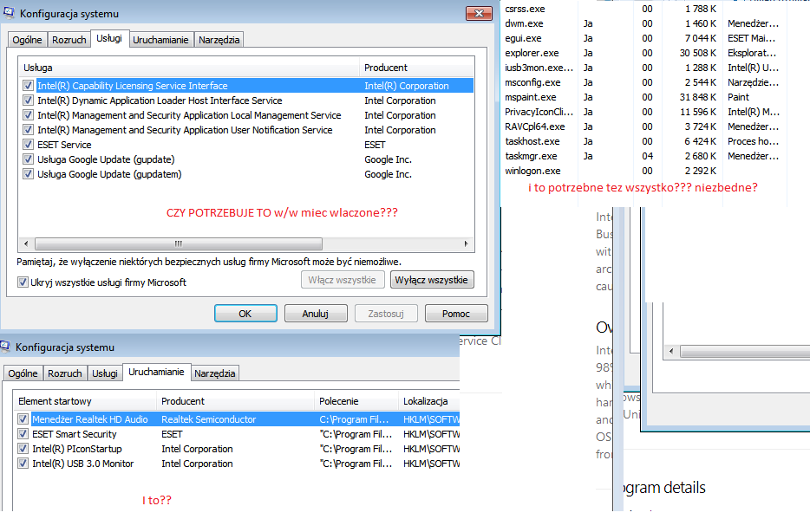Open the Narzędzia tab in the startup-items window
The width and height of the screenshot is (810, 532).
[x=215, y=373]
